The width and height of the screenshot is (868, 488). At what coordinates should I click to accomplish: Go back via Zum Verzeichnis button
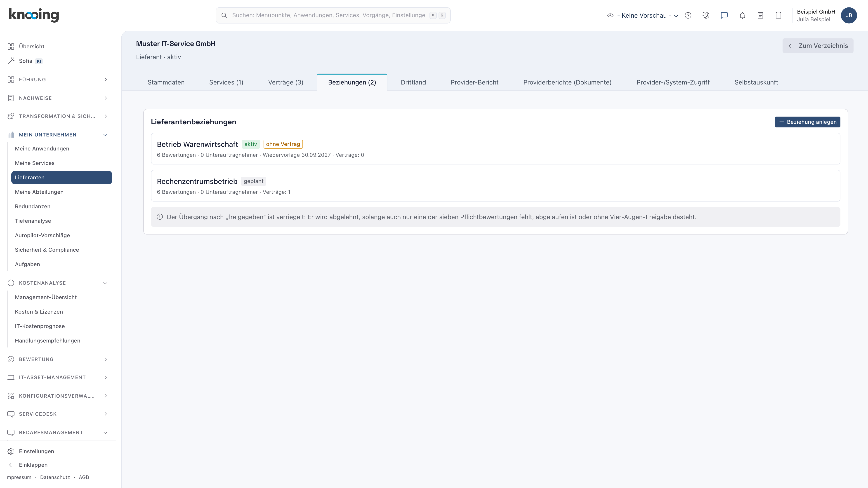818,46
